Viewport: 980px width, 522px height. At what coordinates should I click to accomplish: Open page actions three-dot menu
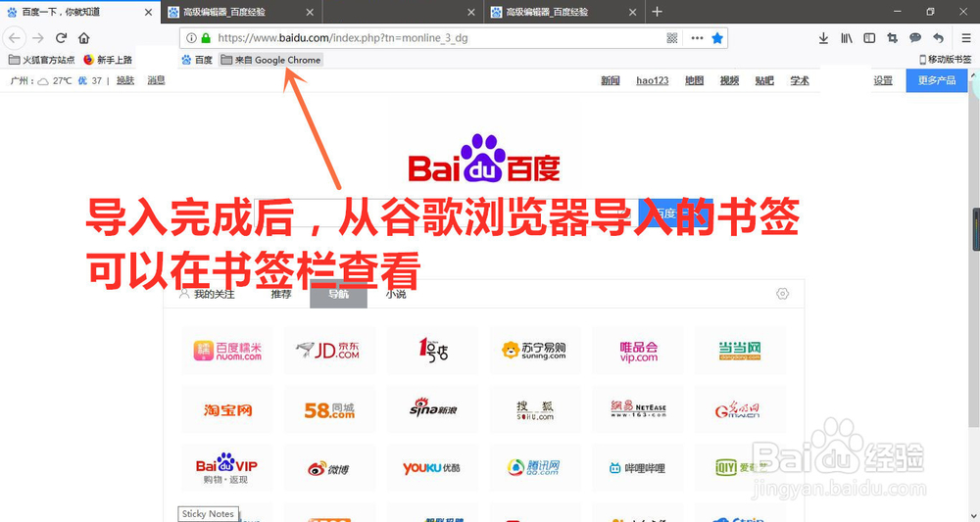click(x=697, y=38)
